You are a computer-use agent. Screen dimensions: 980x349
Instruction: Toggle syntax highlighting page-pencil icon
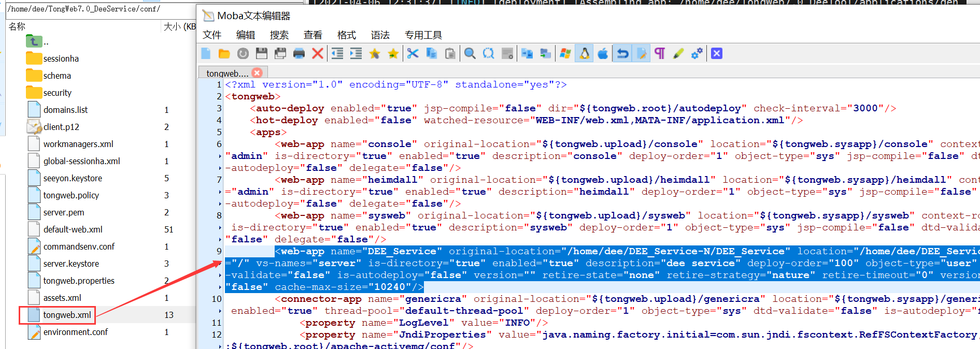pyautogui.click(x=641, y=54)
